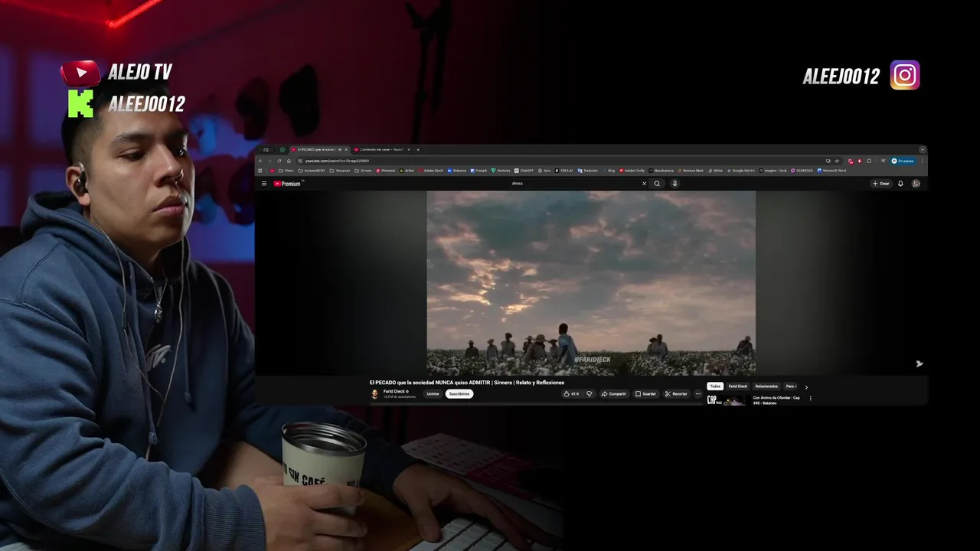
Task: Dislike the video with thumbs-down
Action: coord(590,394)
